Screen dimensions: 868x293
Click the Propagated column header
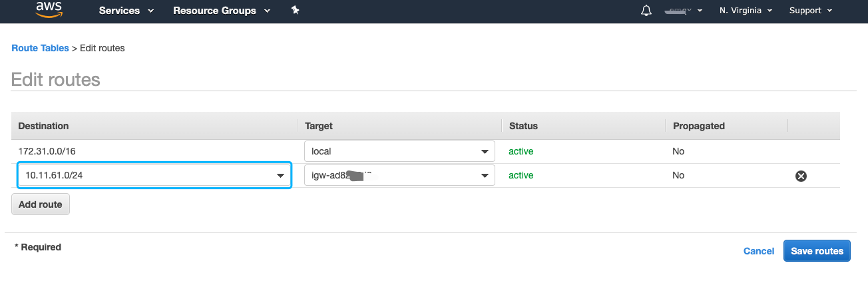(x=698, y=126)
